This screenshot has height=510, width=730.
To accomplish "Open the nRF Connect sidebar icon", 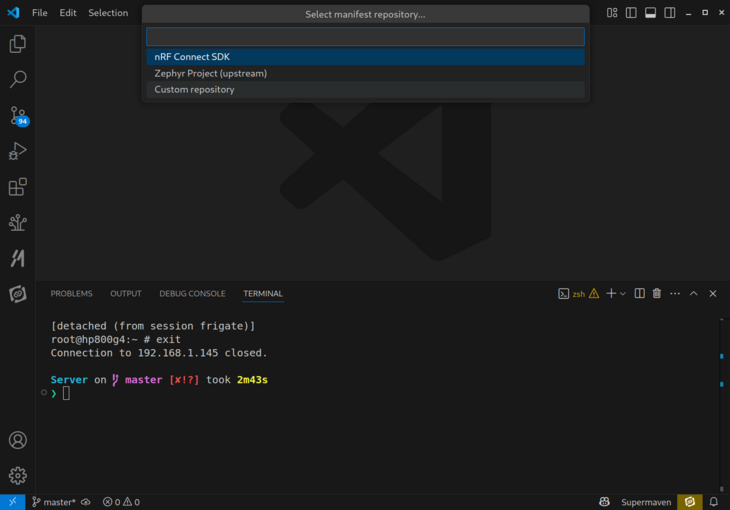I will [18, 294].
